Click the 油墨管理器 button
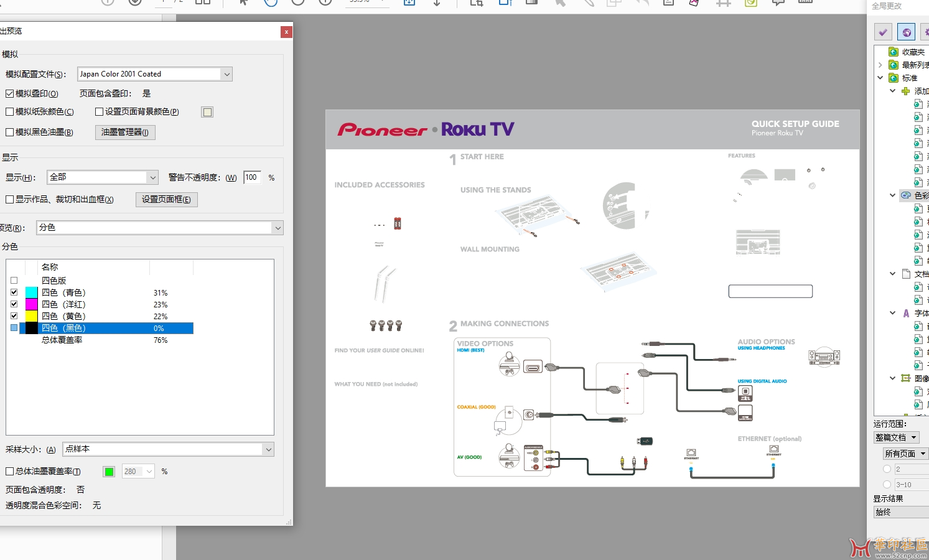 tap(125, 132)
